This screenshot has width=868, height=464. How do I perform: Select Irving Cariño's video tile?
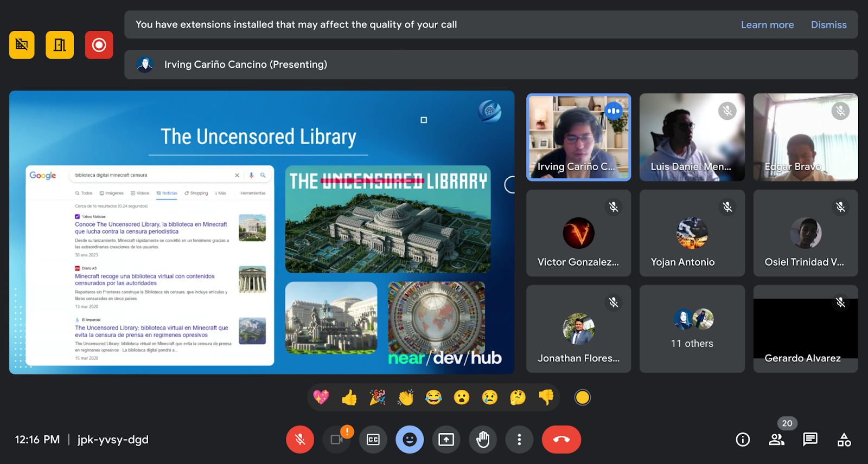578,137
